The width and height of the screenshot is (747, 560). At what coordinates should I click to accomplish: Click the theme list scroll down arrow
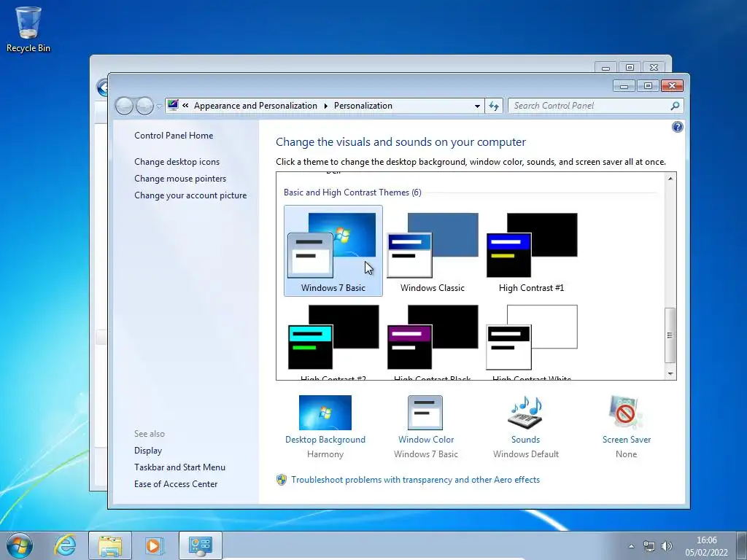click(x=670, y=374)
